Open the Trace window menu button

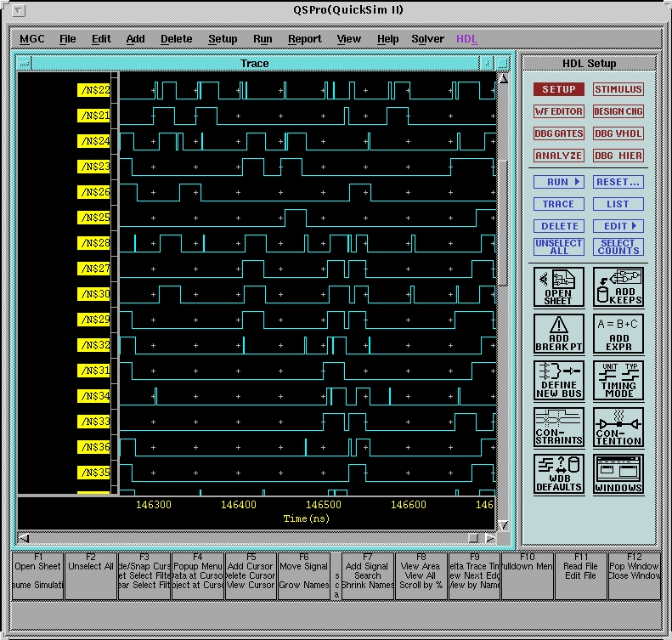click(24, 64)
